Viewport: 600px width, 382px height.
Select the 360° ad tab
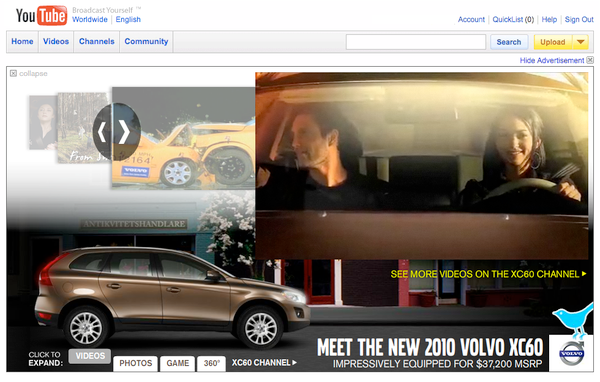coord(212,363)
